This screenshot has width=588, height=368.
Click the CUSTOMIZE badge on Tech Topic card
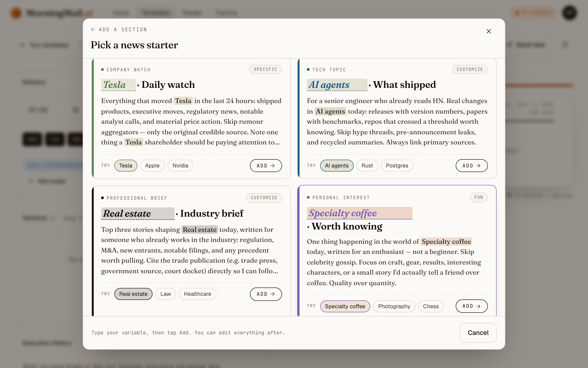(x=470, y=69)
